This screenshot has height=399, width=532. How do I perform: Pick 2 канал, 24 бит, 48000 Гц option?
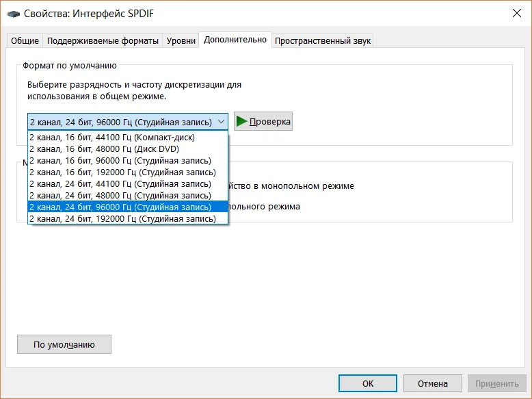click(128, 195)
